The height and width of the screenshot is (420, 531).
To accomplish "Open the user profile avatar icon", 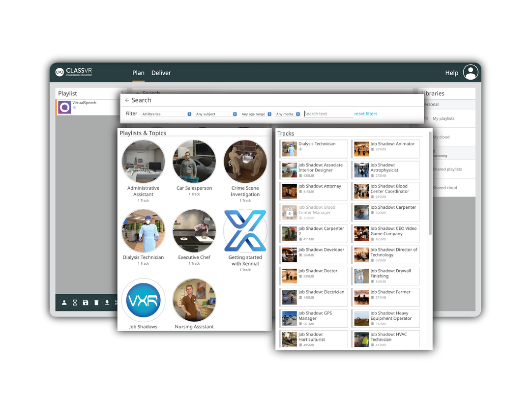I will pos(470,72).
